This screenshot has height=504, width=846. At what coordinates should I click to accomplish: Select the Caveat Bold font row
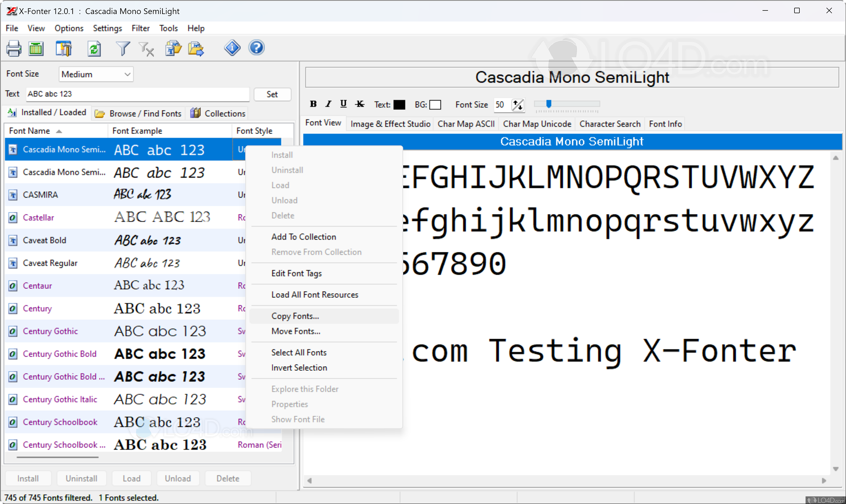(125, 240)
